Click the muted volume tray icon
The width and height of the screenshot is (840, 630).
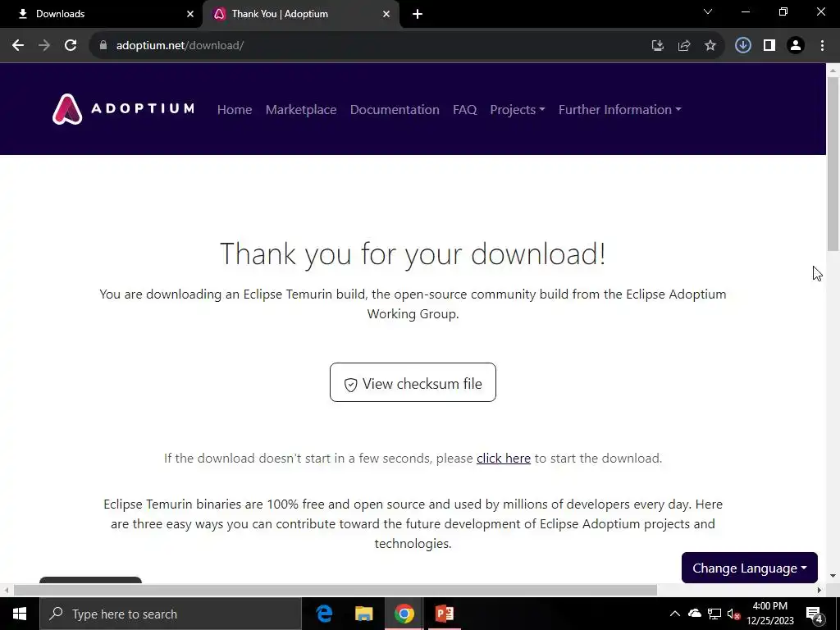[x=734, y=614]
